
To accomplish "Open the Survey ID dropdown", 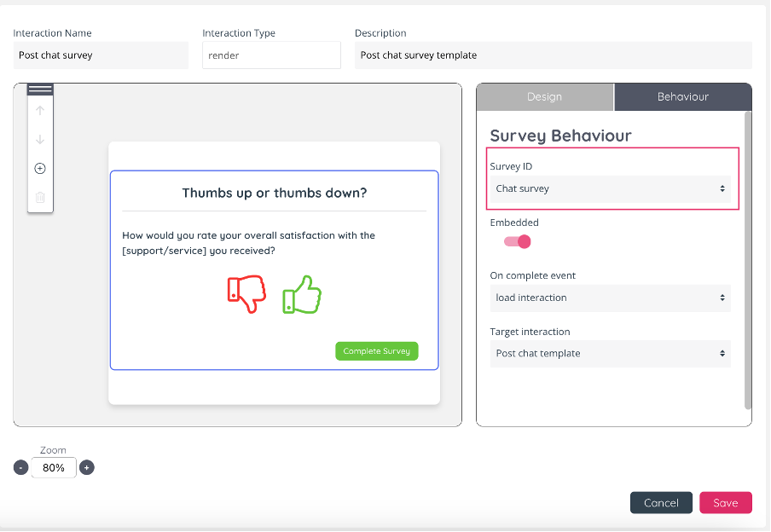I will tap(610, 189).
